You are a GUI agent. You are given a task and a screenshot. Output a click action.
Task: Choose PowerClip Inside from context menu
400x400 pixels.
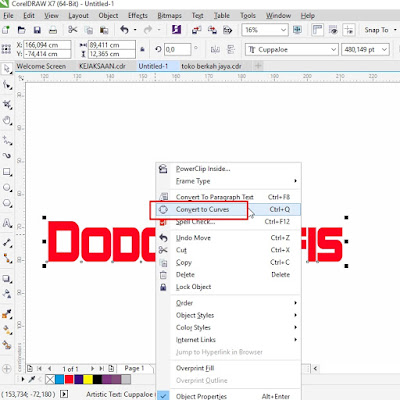[228, 169]
